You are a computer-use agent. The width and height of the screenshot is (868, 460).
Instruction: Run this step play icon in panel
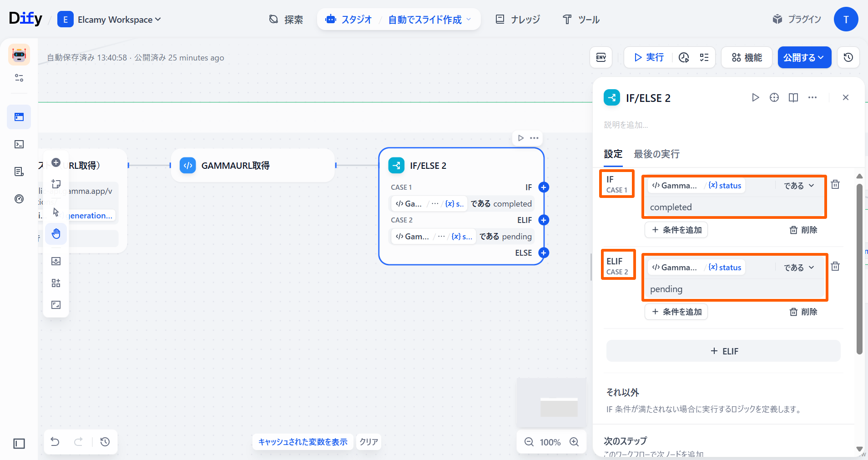tap(755, 98)
